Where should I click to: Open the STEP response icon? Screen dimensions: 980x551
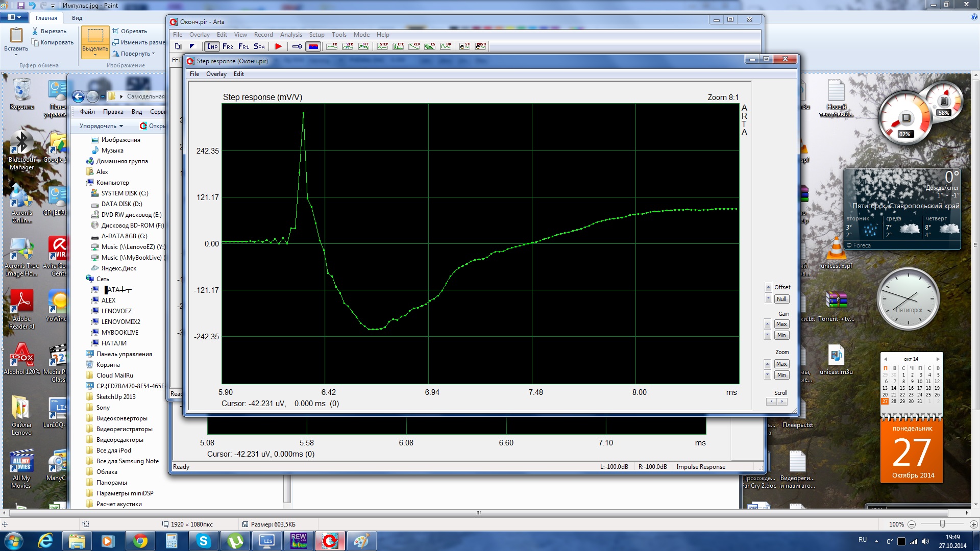coord(382,46)
